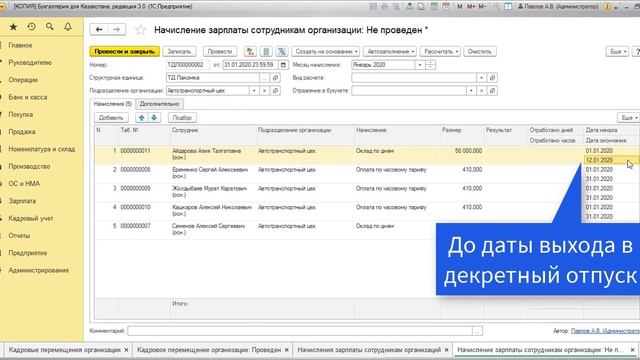
Task: Expand the Автозаполнение dropdown
Action: 390,51
